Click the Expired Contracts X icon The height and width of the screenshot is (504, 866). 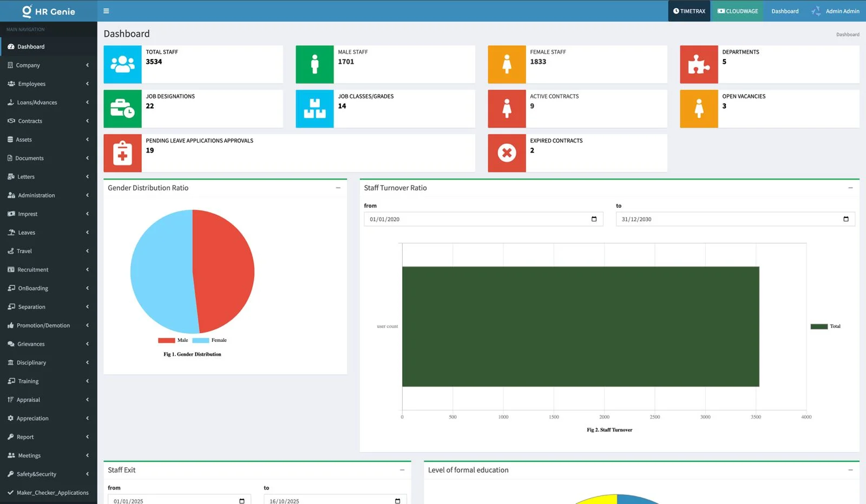pos(507,153)
